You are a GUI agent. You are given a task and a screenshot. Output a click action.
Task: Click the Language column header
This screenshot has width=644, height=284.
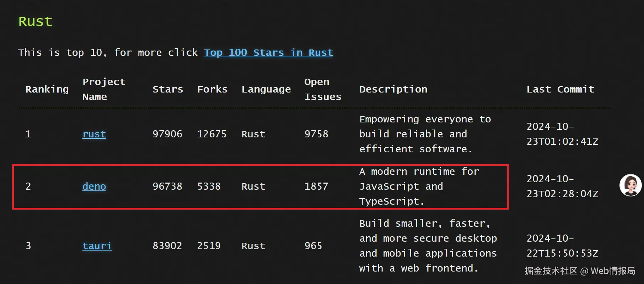[x=266, y=89]
